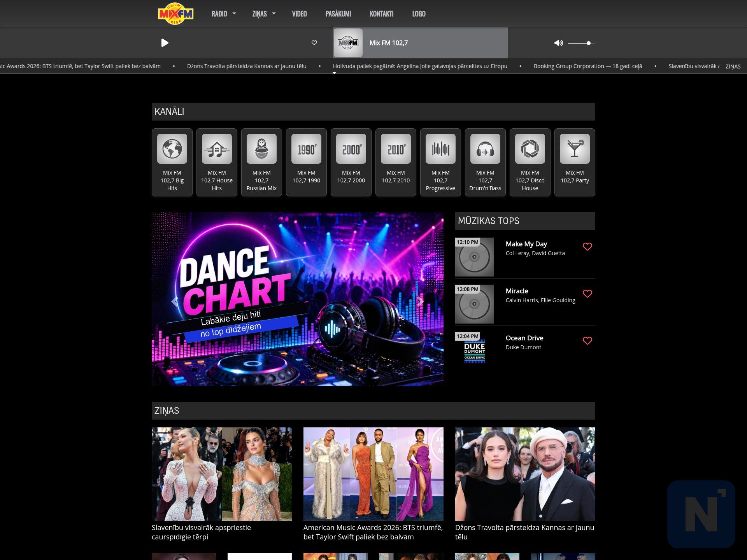Read headline Džons Travolta pārsteidza Kannas
Viewport: 747px width, 560px height.
point(525,532)
